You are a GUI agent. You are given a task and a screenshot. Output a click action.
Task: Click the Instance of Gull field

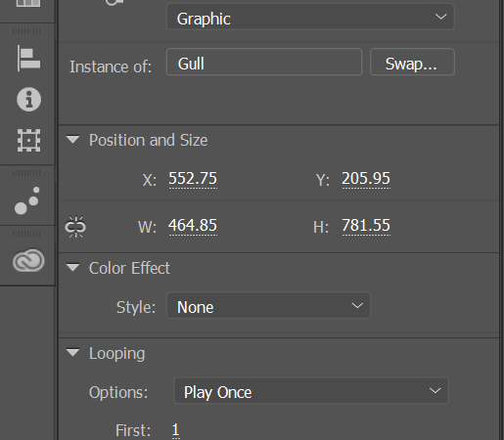(264, 63)
